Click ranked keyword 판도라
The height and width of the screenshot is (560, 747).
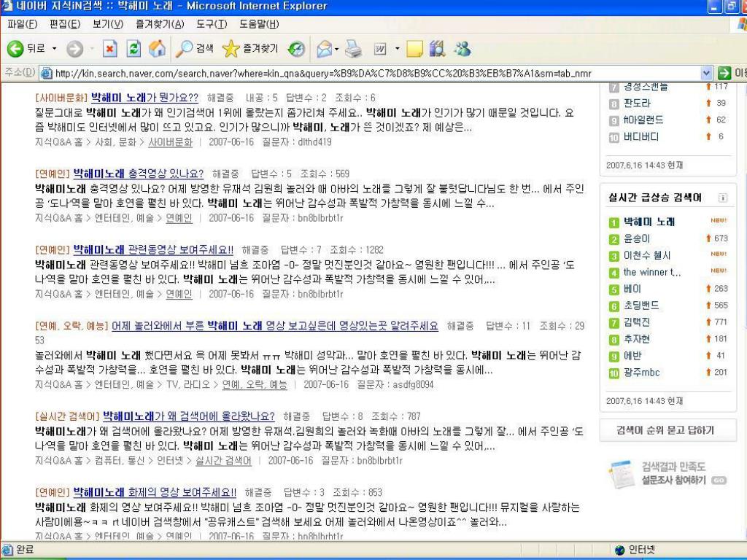(636, 103)
